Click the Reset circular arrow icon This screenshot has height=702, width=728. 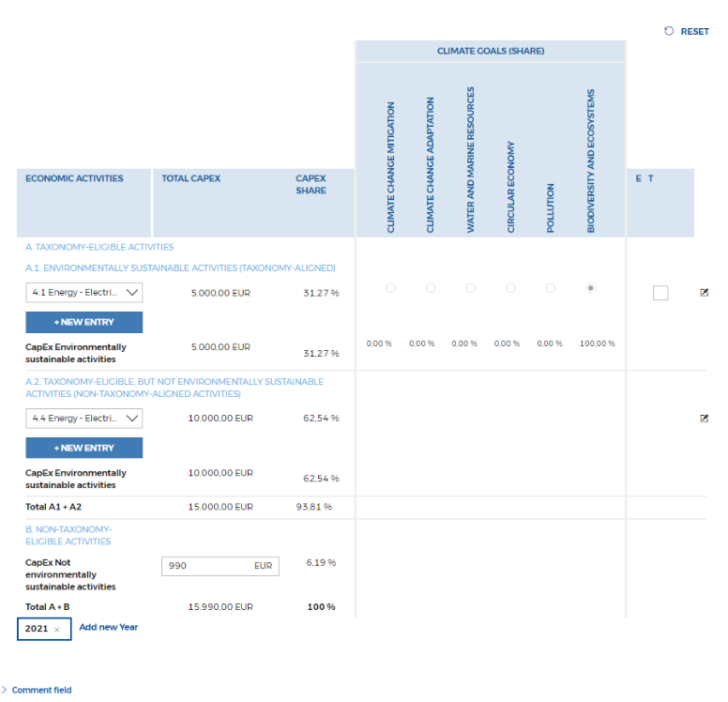click(669, 31)
